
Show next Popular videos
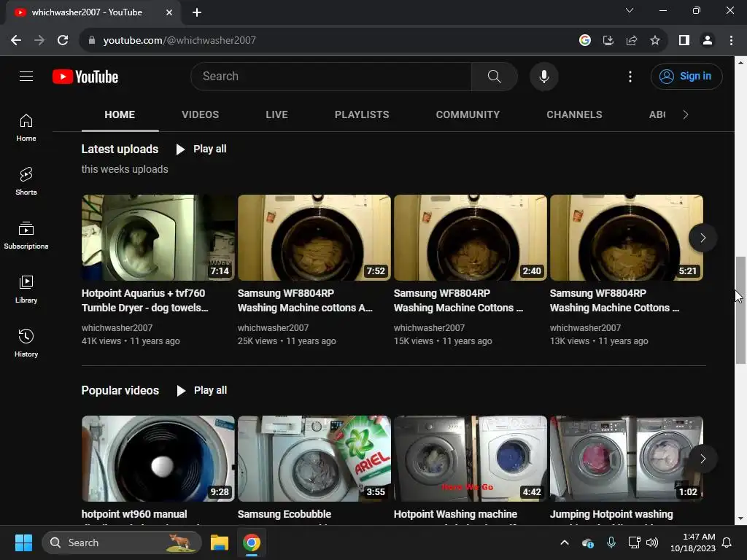[x=703, y=459]
